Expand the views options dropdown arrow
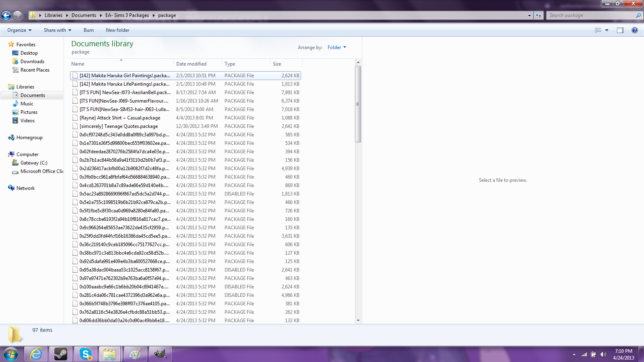Viewport: 644px width, 362px height. coord(607,30)
